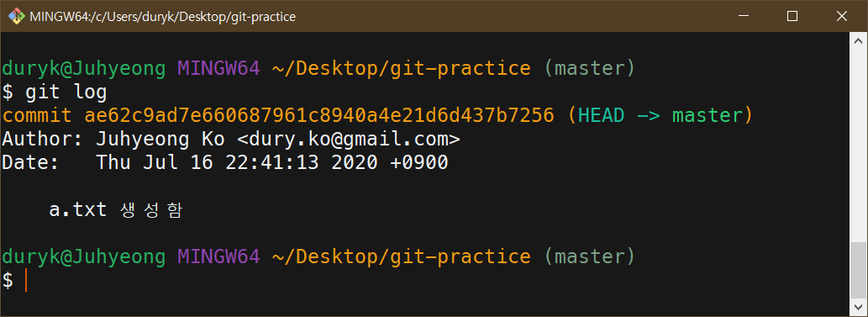Close the MINGW64 terminal window
Screen dimensions: 868x317
tap(842, 16)
